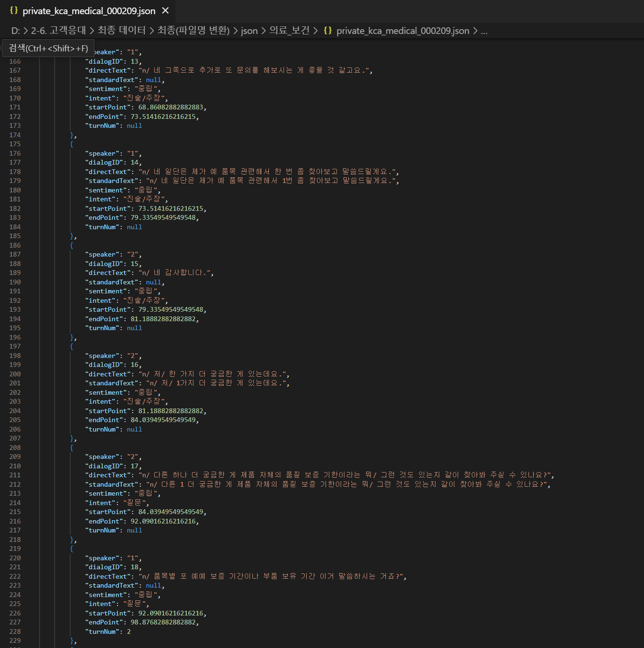Screen dimensions: 644x648
Task: Click the JSON file icon in the tab
Action: (x=14, y=10)
